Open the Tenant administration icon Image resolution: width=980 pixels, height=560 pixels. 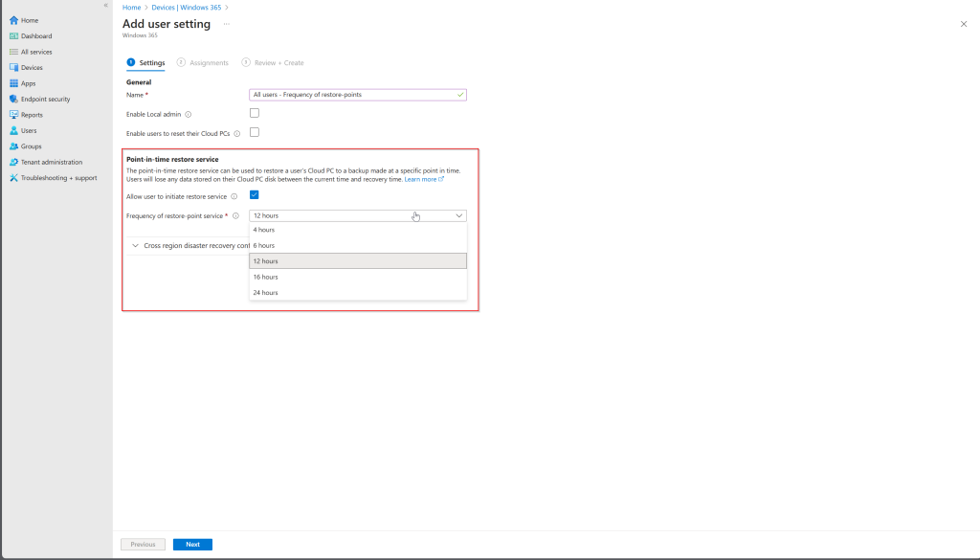pos(13,162)
